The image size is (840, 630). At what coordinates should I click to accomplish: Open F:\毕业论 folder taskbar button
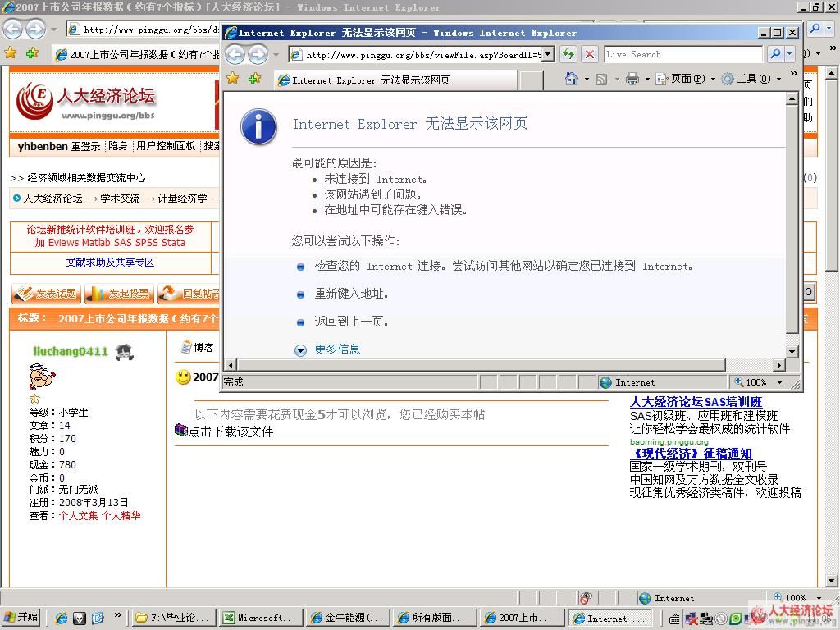pyautogui.click(x=174, y=618)
